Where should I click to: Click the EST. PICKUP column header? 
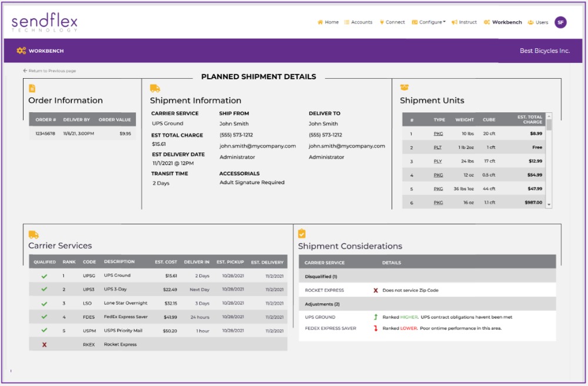coord(230,262)
